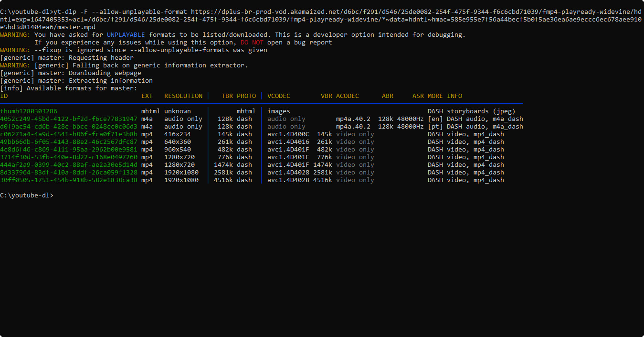The width and height of the screenshot is (644, 337).
Task: Select format ID thumb1280303286
Action: 29,111
